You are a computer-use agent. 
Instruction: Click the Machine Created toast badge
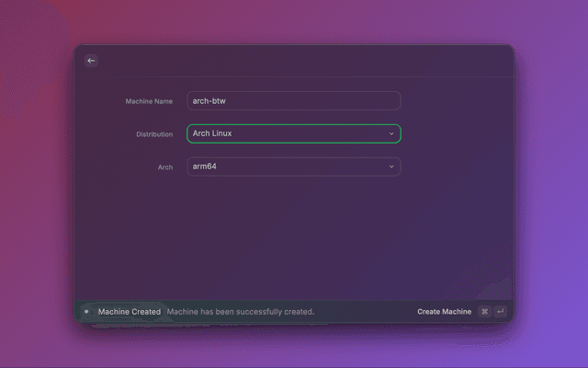click(x=129, y=312)
